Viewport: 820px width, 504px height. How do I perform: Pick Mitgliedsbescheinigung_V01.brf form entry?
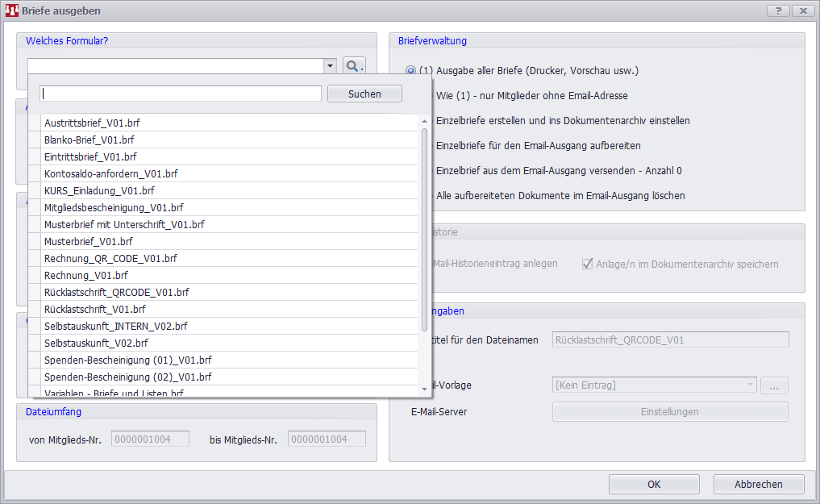point(114,207)
